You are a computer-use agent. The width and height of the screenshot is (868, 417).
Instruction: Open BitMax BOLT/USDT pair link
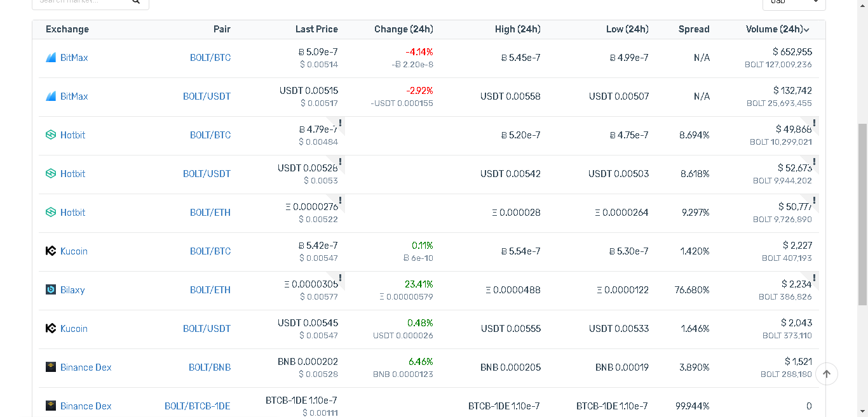click(207, 96)
